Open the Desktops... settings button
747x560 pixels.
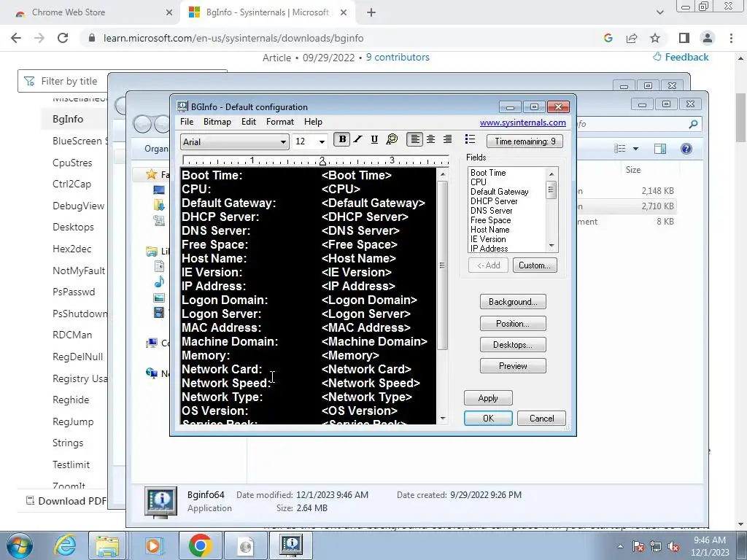[x=513, y=345]
